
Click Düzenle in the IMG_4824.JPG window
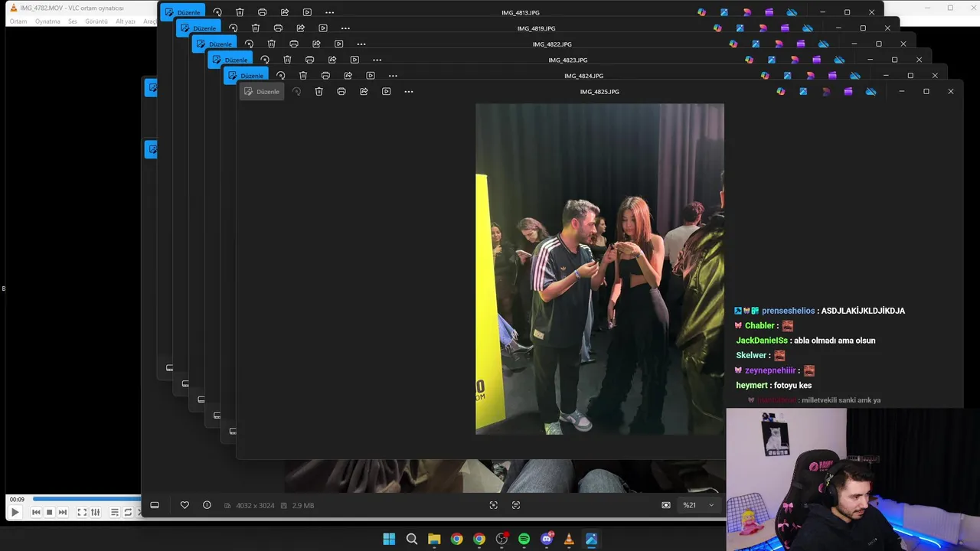(x=246, y=76)
